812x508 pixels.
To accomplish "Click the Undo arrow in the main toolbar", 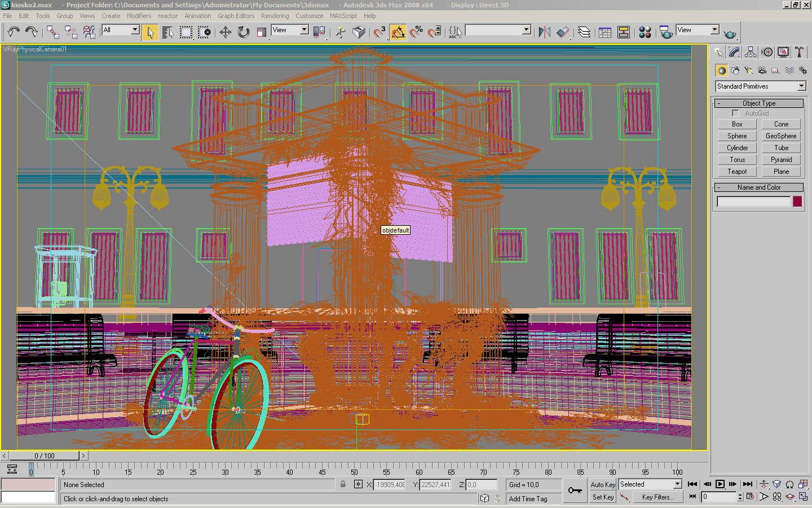I will point(14,32).
